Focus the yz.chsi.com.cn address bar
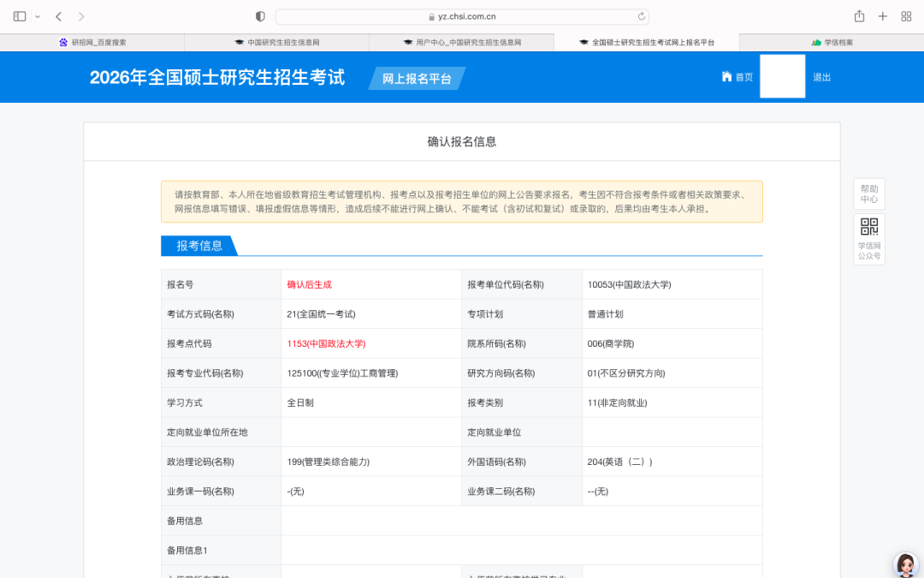The height and width of the screenshot is (578, 924). point(462,16)
